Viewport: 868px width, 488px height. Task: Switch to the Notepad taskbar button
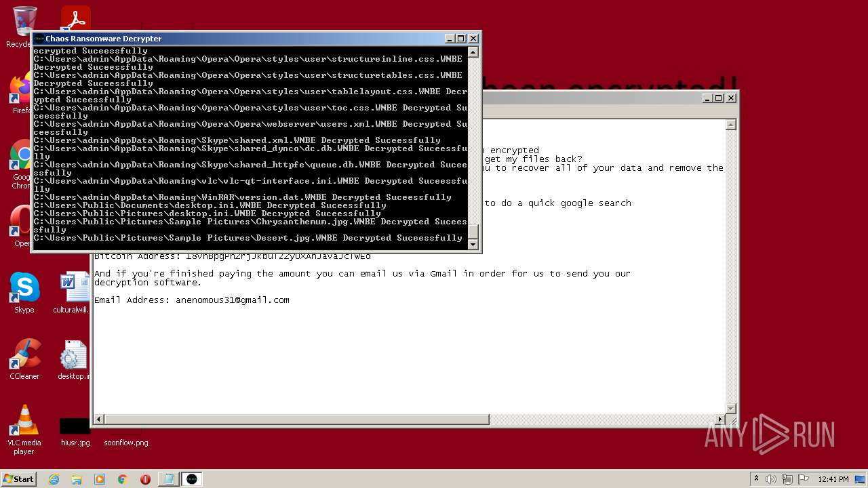coord(168,479)
